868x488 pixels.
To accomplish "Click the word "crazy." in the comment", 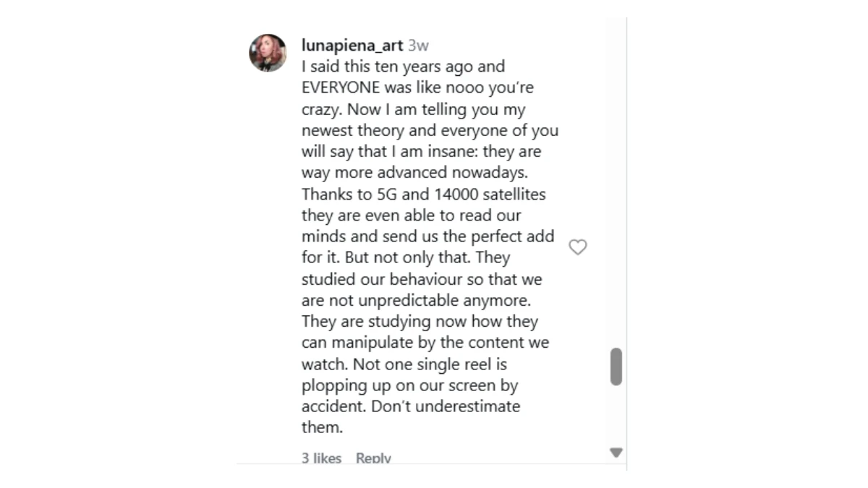I will click(320, 109).
